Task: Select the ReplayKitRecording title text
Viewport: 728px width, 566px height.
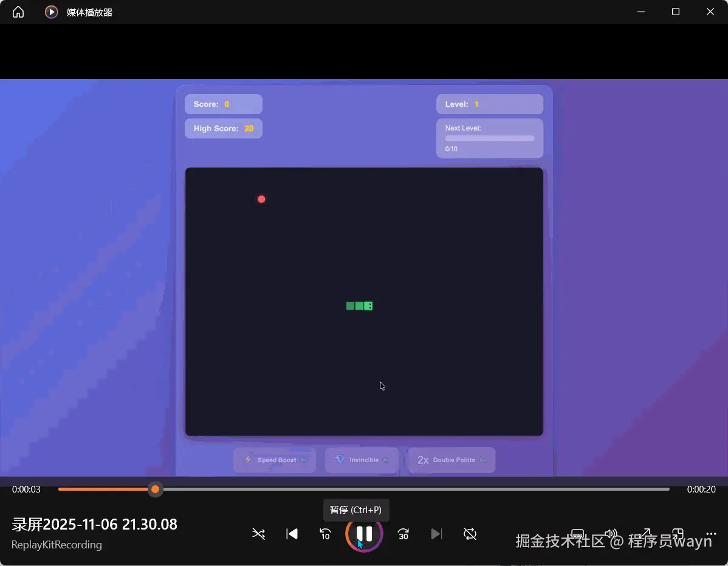Action: click(56, 545)
